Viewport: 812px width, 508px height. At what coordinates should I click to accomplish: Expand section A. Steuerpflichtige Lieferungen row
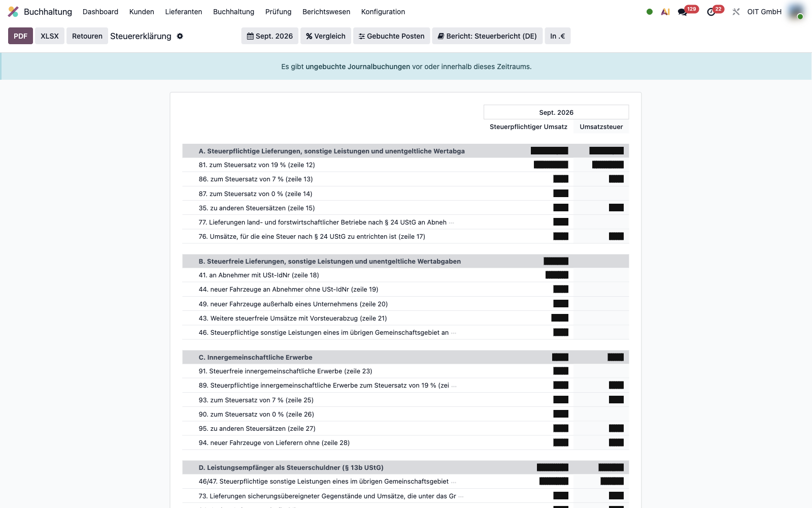[405, 151]
